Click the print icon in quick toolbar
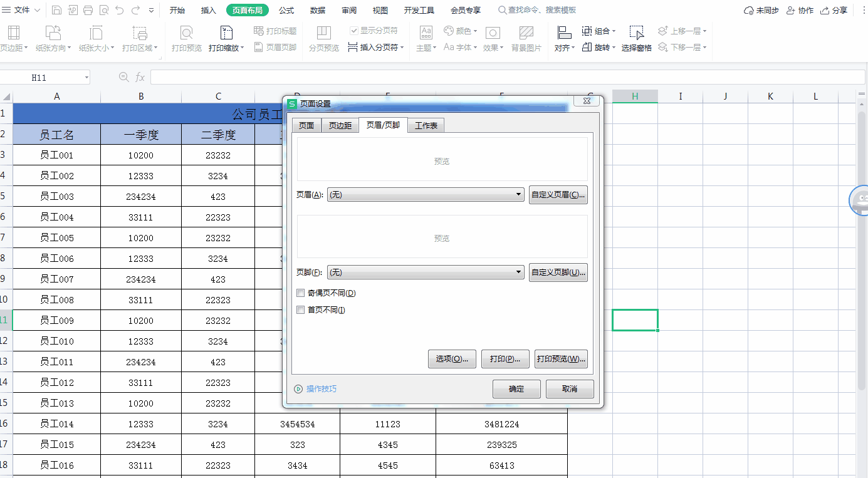 pyautogui.click(x=88, y=10)
